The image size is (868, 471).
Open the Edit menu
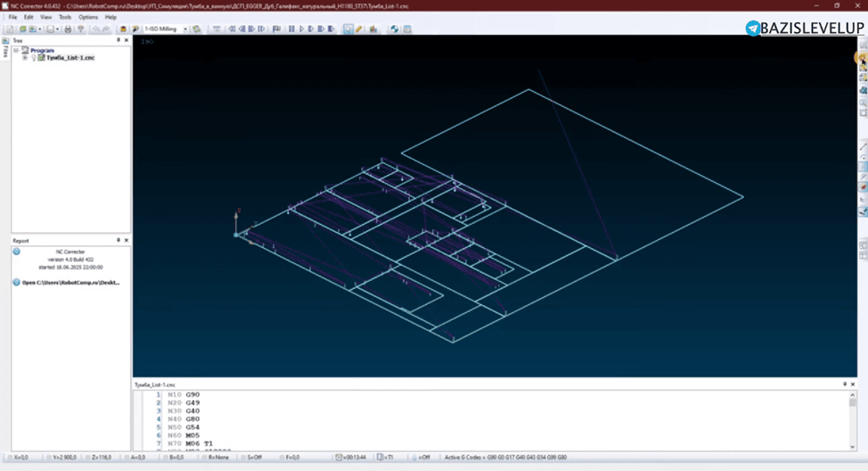click(29, 17)
